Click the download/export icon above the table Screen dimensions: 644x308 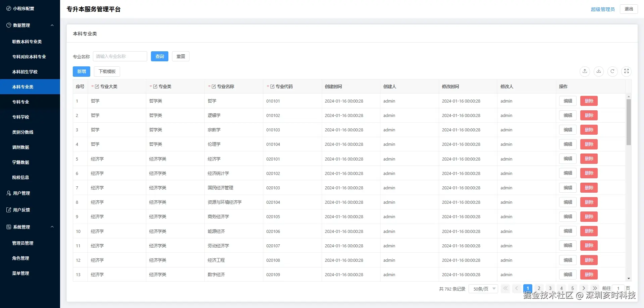click(x=599, y=71)
